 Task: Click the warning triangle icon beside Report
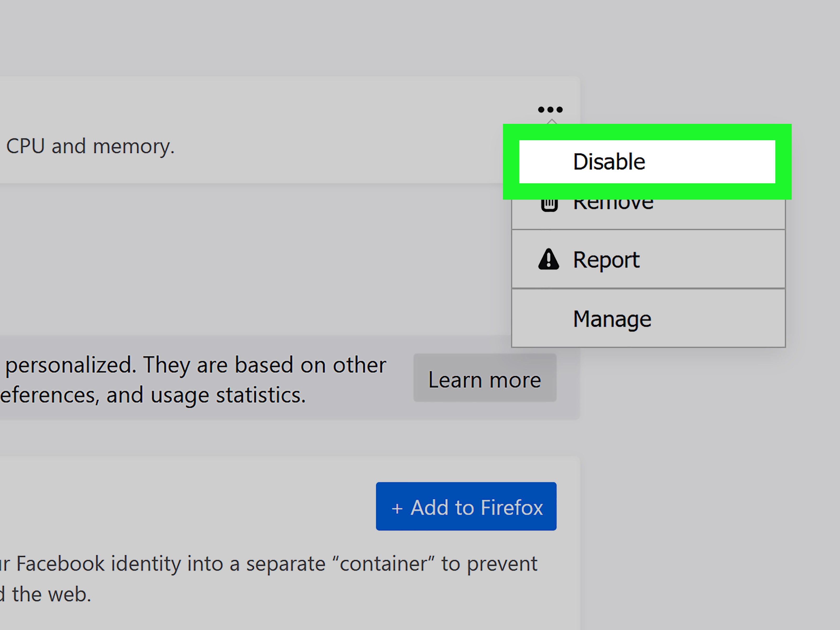549,260
